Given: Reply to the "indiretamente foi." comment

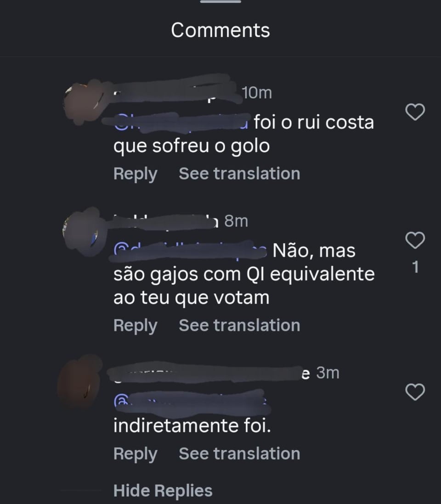Looking at the screenshot, I should point(135,453).
